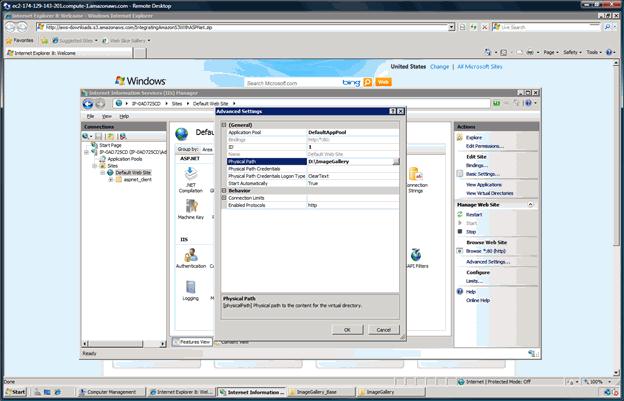Collapse the Default Web Site tree node
This screenshot has height=401, width=624.
[102, 173]
